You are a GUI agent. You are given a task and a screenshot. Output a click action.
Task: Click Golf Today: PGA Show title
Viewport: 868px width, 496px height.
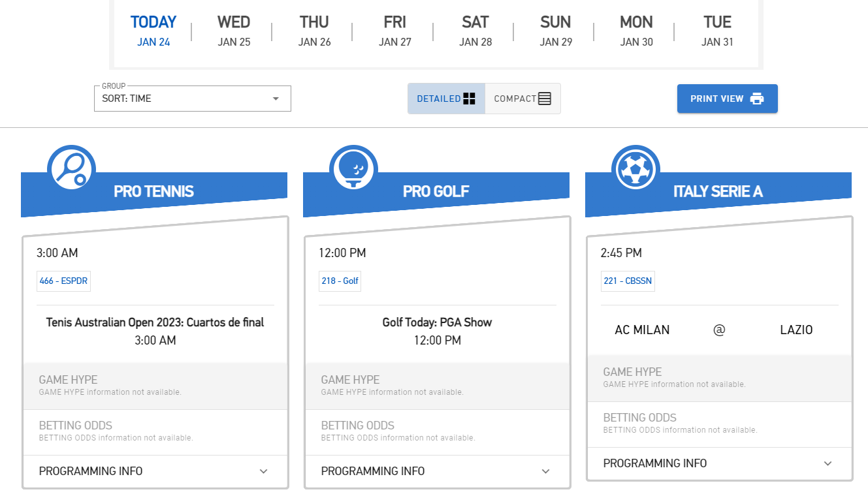(437, 322)
